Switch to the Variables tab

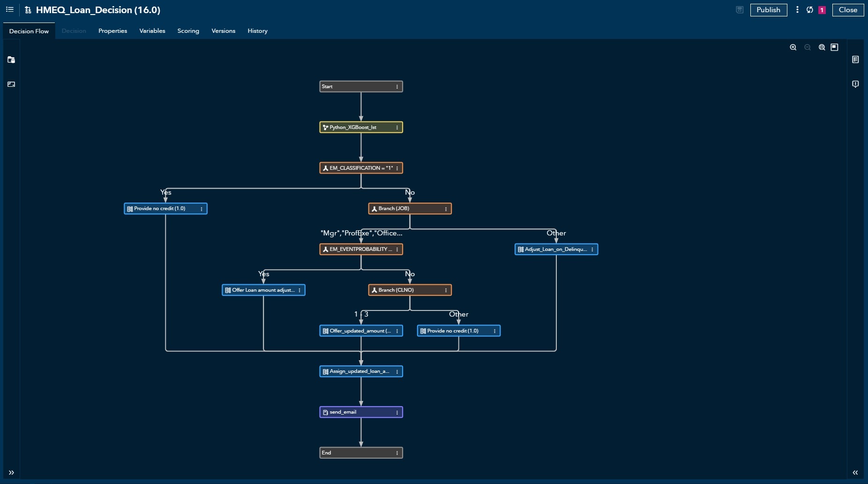coord(152,31)
